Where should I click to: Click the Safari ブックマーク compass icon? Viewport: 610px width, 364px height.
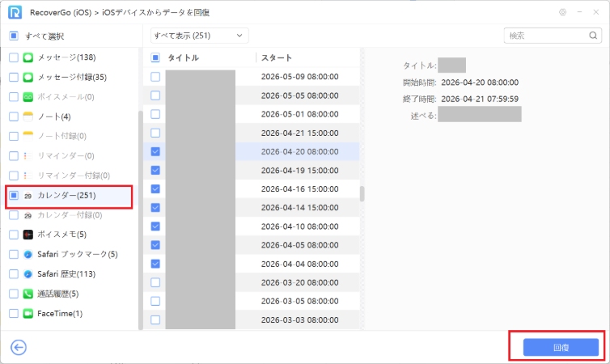click(28, 254)
